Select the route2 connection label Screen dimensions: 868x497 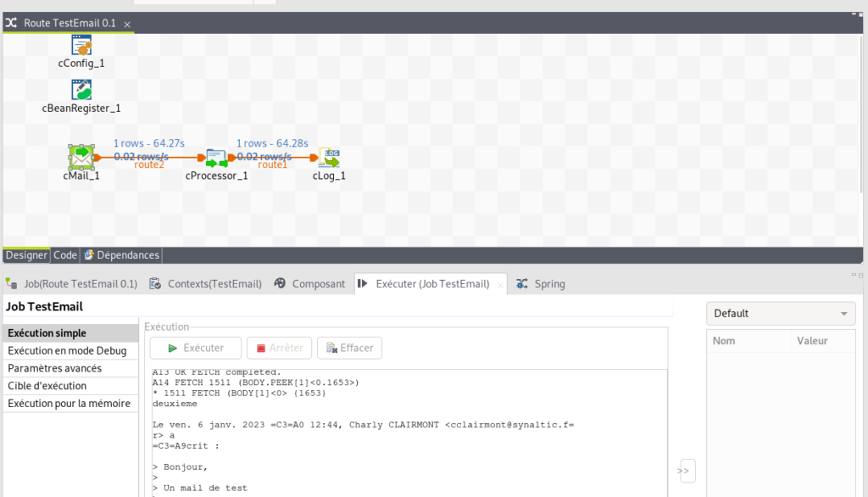[x=147, y=165]
